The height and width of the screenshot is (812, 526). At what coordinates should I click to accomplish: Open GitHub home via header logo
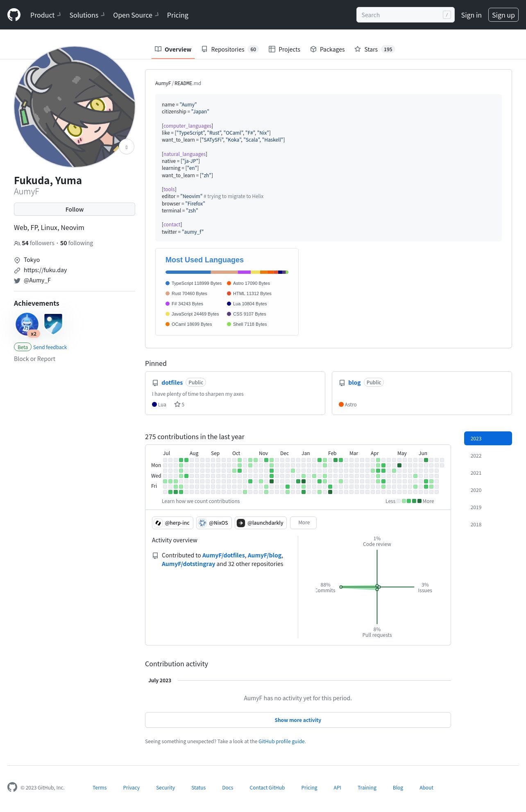pos(14,15)
